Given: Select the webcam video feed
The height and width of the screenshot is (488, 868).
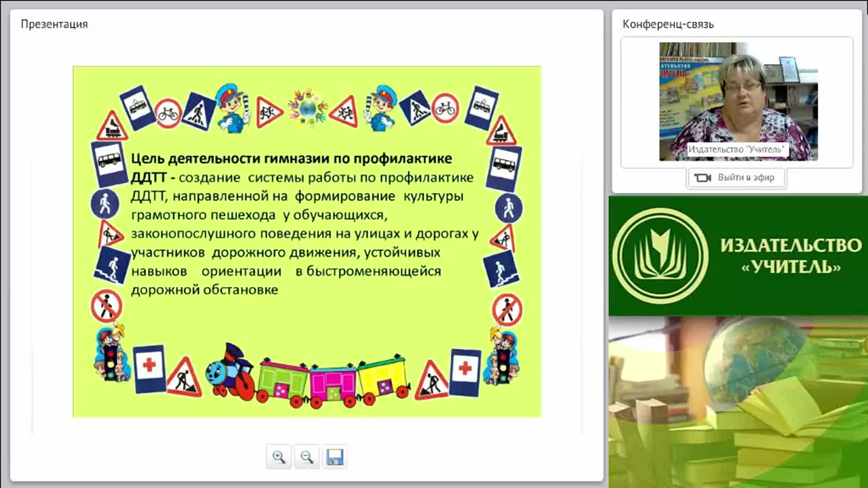Looking at the screenshot, I should [738, 102].
